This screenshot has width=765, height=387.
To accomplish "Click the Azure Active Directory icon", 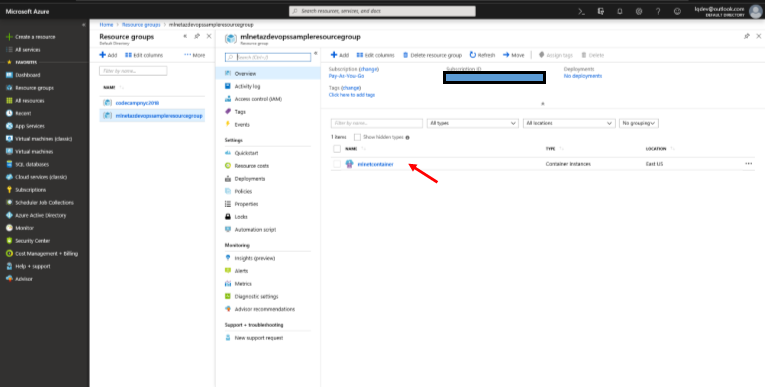I will coord(9,215).
